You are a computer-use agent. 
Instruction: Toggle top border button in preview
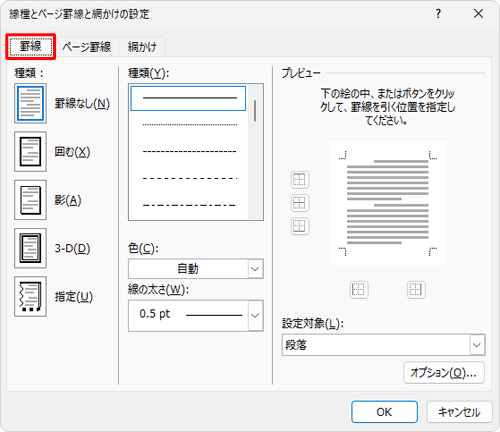[x=300, y=180]
